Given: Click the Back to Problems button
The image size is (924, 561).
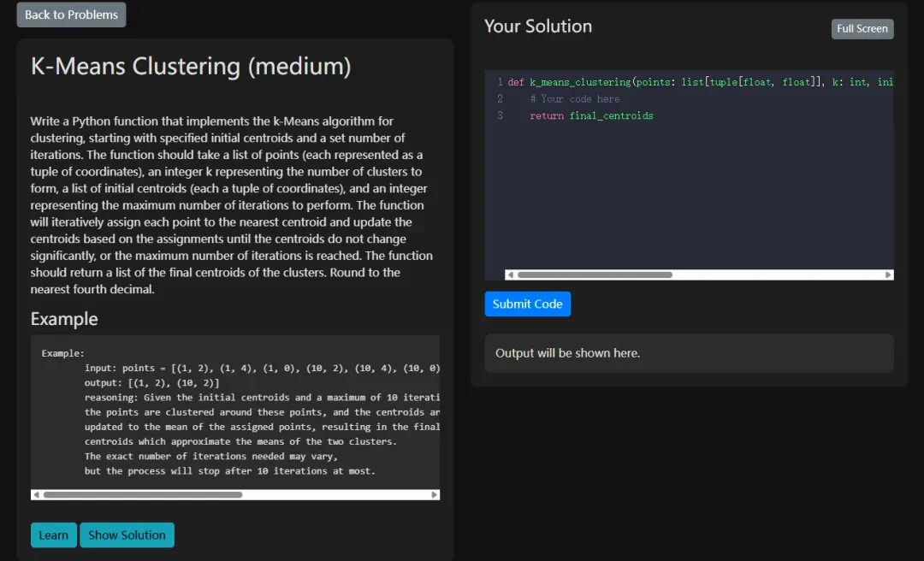Looking at the screenshot, I should [x=71, y=15].
